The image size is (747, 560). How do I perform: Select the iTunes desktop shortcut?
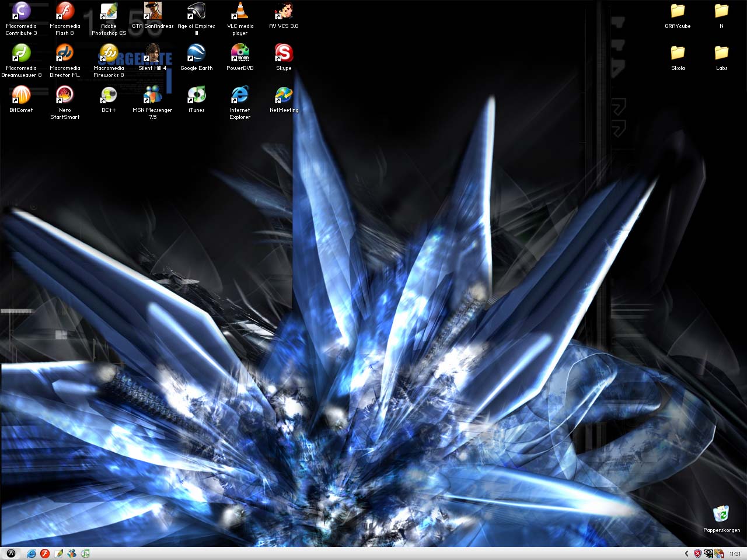pyautogui.click(x=196, y=100)
